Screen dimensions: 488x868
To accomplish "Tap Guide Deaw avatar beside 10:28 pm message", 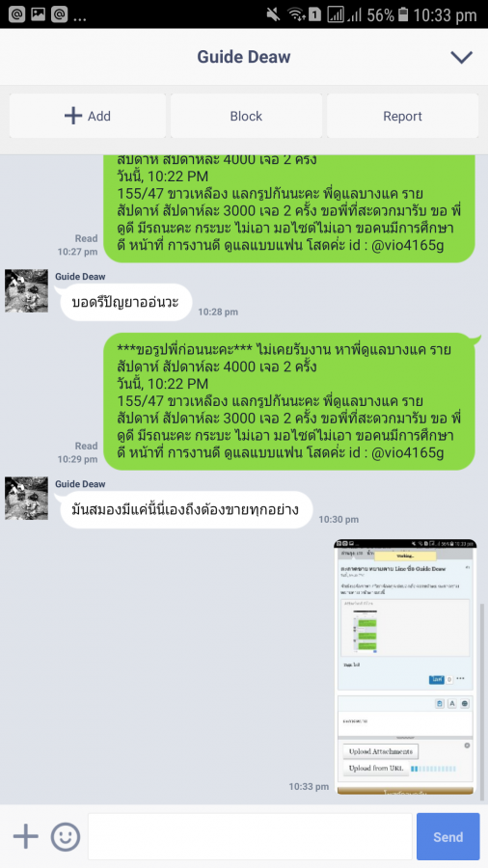I will (27, 290).
